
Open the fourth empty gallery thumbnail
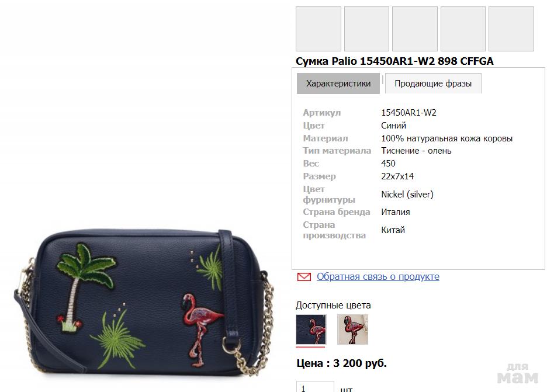pos(463,29)
